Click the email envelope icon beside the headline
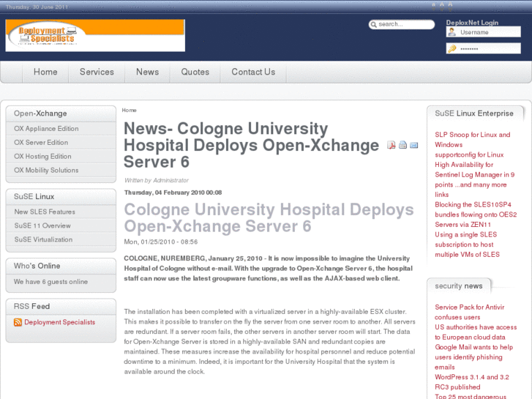 tap(413, 146)
